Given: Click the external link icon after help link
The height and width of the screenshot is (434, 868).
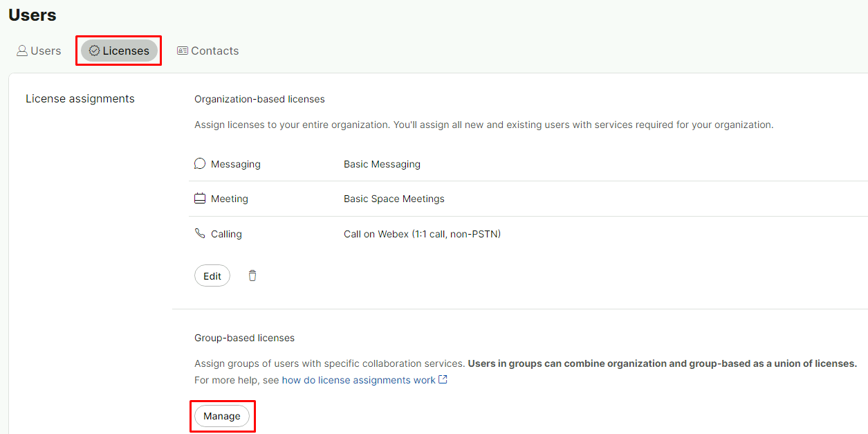Looking at the screenshot, I should pyautogui.click(x=443, y=379).
